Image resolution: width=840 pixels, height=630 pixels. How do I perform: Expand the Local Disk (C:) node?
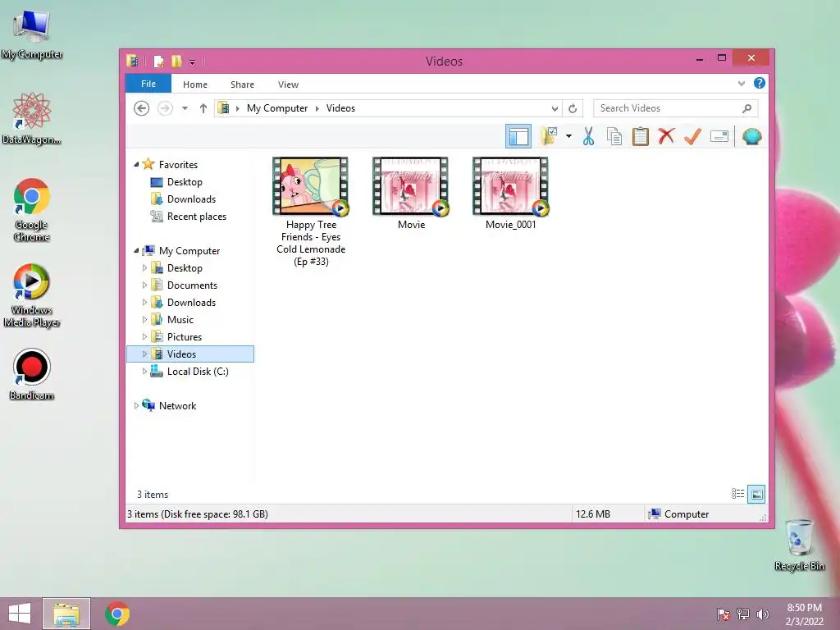[x=144, y=372]
